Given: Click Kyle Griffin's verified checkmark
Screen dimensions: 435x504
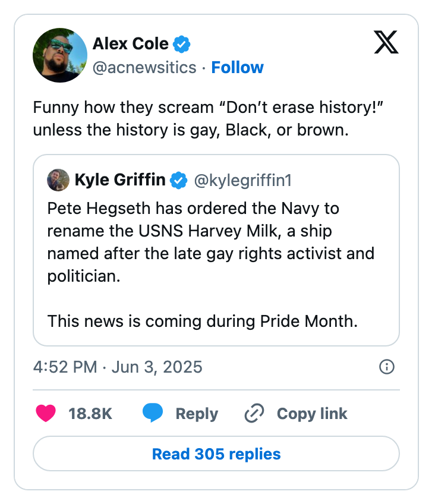Looking at the screenshot, I should (x=178, y=179).
